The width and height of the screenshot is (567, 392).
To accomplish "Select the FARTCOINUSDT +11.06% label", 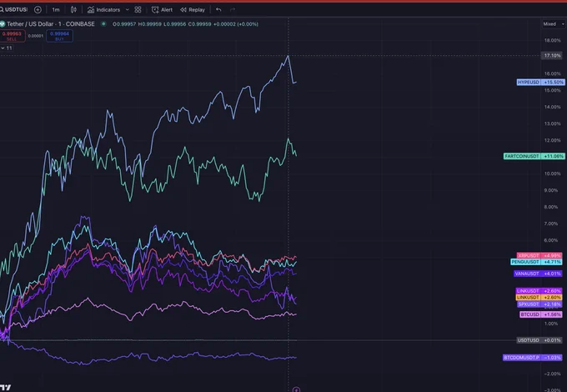I will tap(534, 156).
